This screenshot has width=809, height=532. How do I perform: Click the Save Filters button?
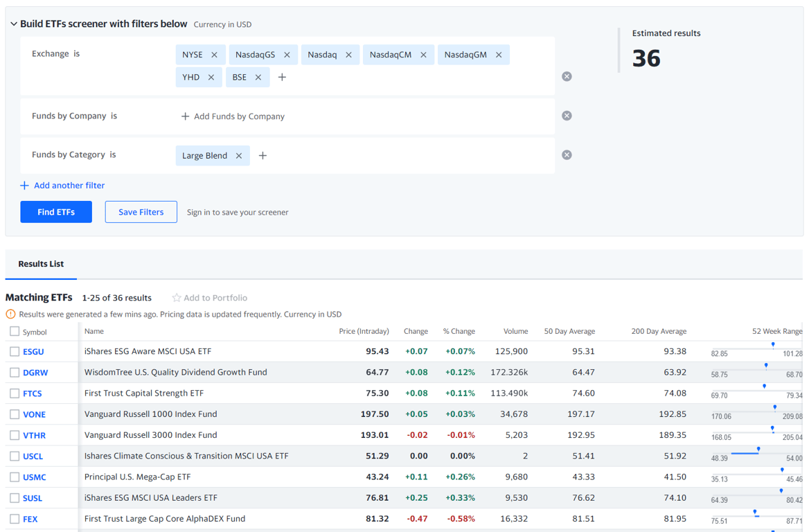pyautogui.click(x=141, y=211)
